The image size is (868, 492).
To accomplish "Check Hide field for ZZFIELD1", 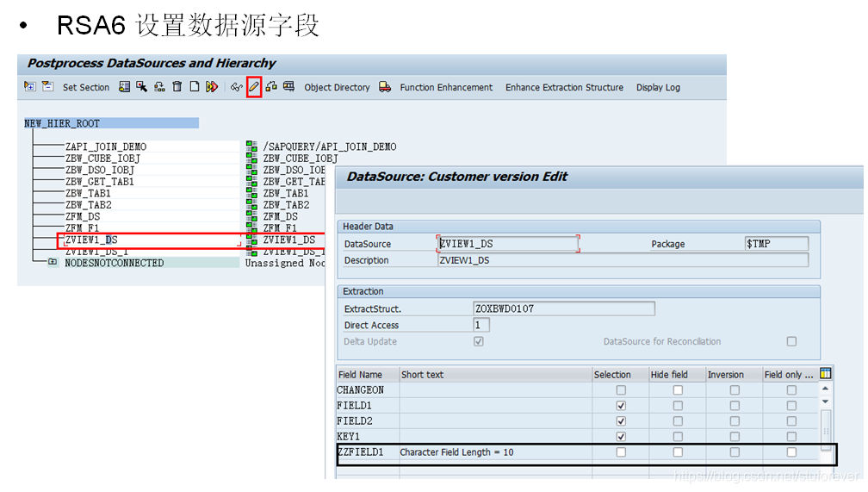I will click(x=678, y=452).
